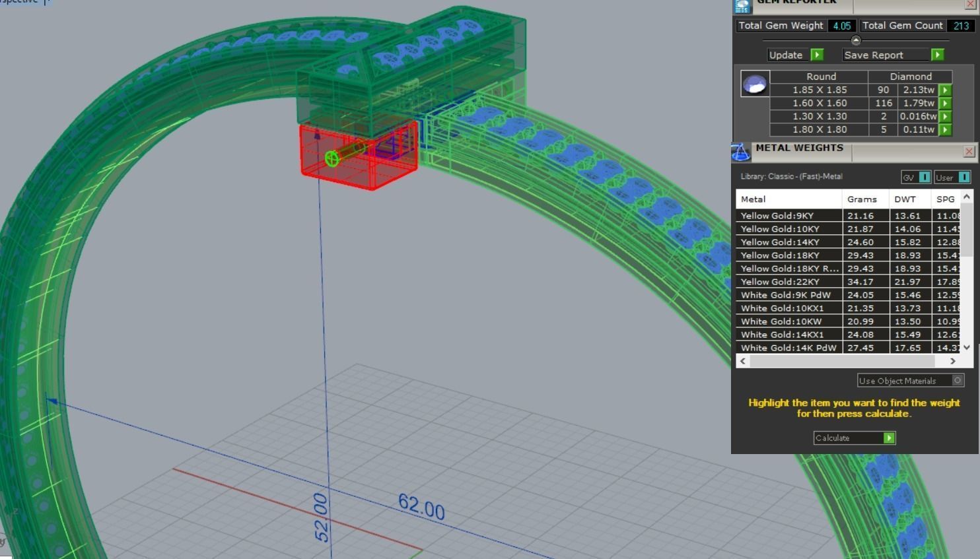Click the 2.13tw weight cell
The width and height of the screenshot is (980, 559).
(x=919, y=90)
